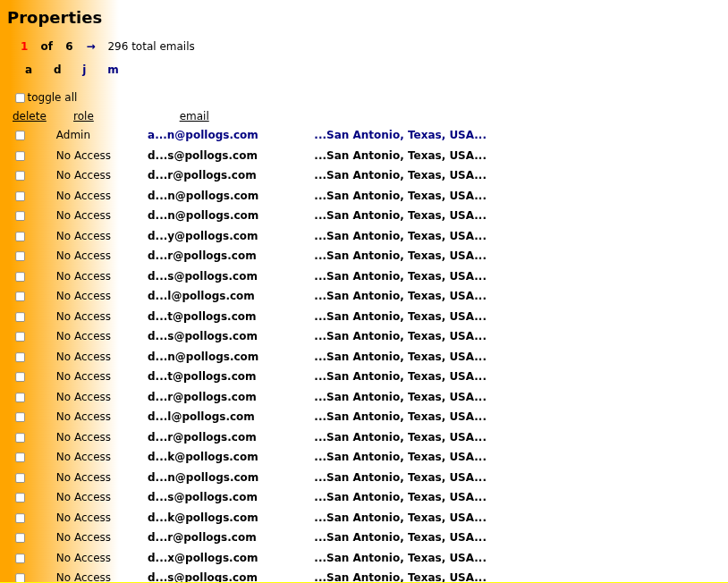Viewport: 728px width, 583px height.
Task: Filter emails by letter "j"
Action: click(83, 69)
